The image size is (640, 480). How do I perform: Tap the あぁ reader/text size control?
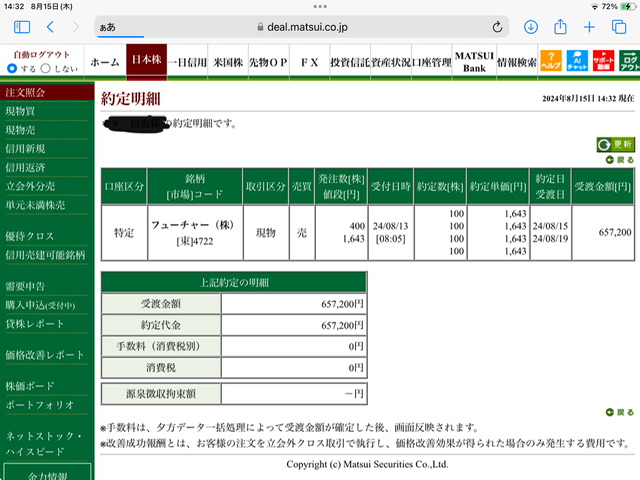click(x=107, y=27)
